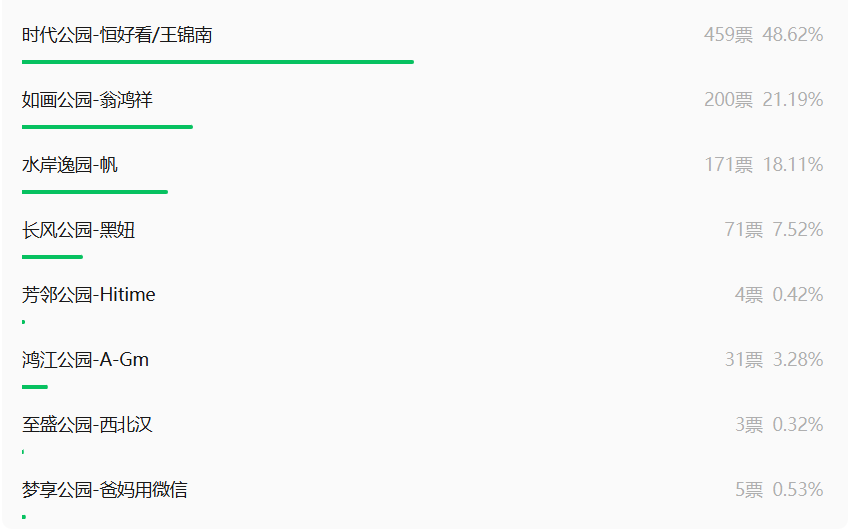Click the green progress bar for 时代公园
The height and width of the screenshot is (530, 852).
click(218, 62)
